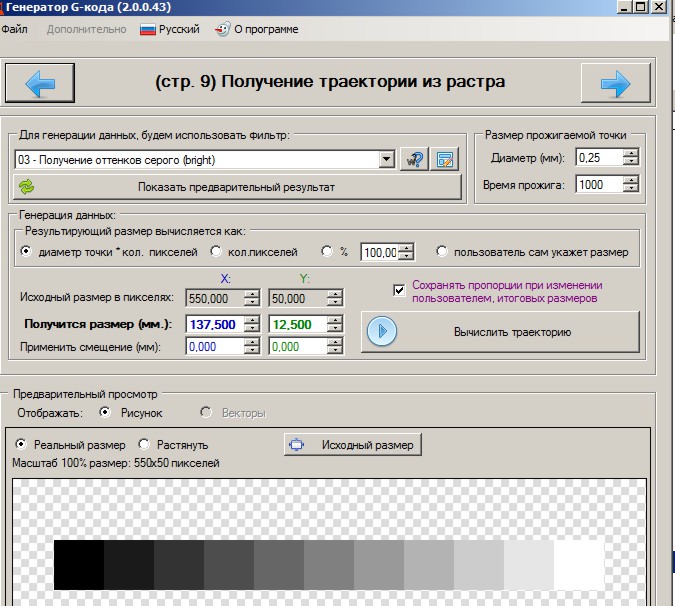Click the black swatch in gradient preview
This screenshot has width=675, height=606.
[x=79, y=565]
